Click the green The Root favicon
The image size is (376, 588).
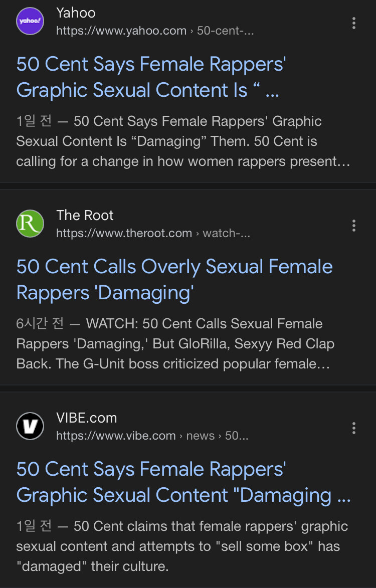point(30,224)
